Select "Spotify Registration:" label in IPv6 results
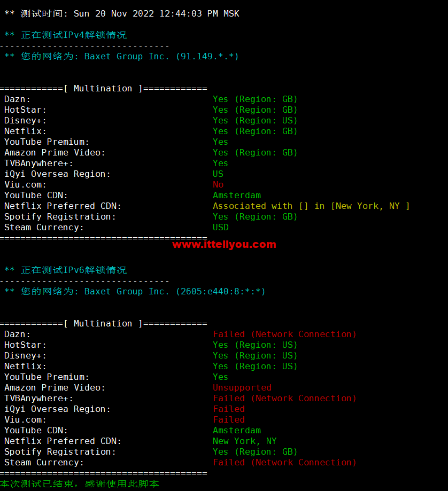This screenshot has height=491, width=448. tap(60, 452)
